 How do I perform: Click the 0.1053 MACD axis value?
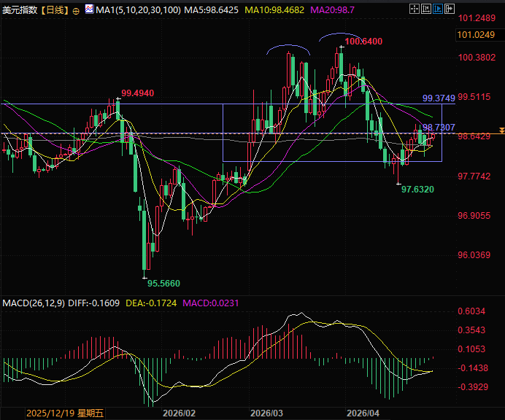[471, 349]
